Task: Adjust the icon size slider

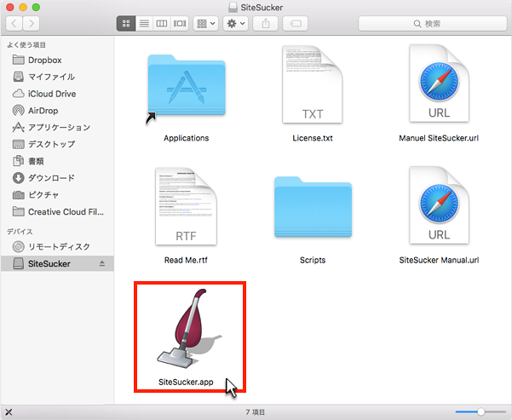Action: [x=481, y=411]
